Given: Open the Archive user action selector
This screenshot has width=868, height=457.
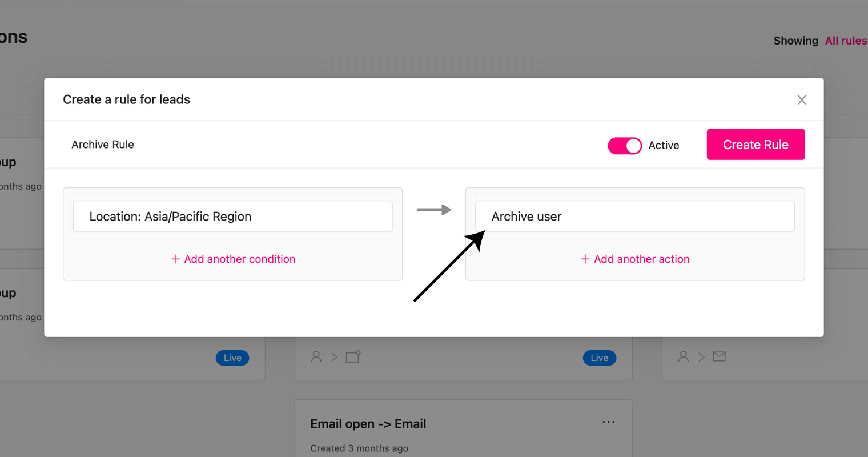Looking at the screenshot, I should pos(635,216).
